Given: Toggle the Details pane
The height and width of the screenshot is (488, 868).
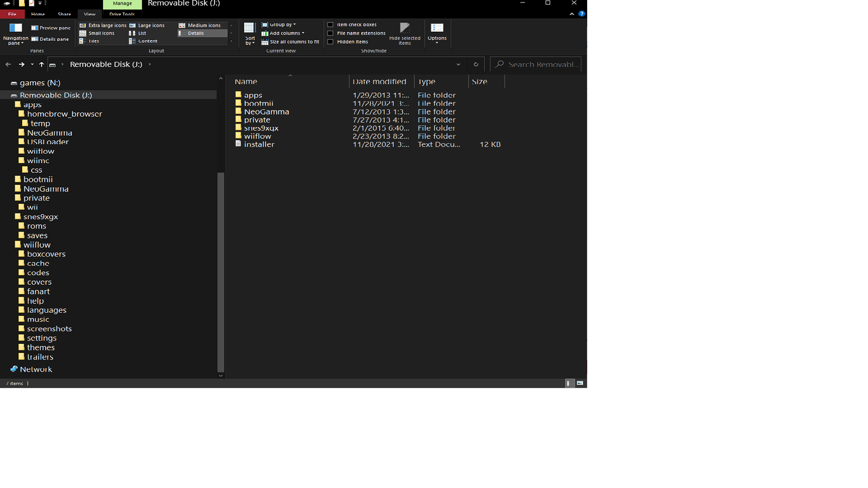Looking at the screenshot, I should 50,39.
